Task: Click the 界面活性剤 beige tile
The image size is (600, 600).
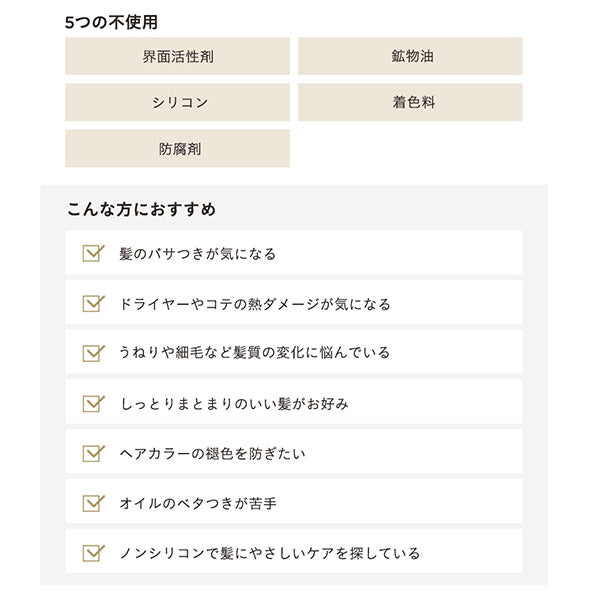Action: tap(177, 56)
